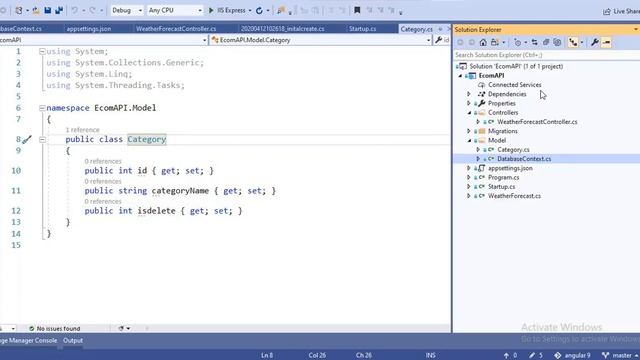Click in Search Solution Explorer field
The image size is (640, 360).
[x=546, y=55]
